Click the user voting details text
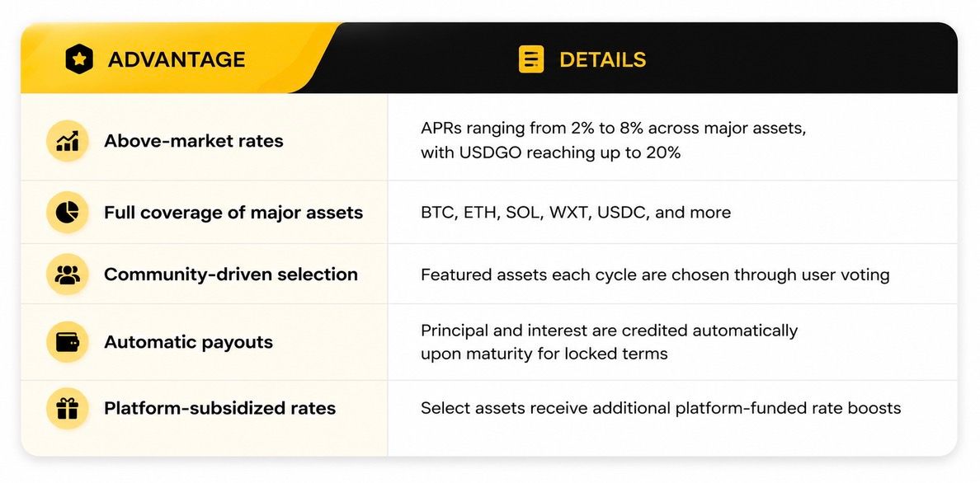 point(655,275)
